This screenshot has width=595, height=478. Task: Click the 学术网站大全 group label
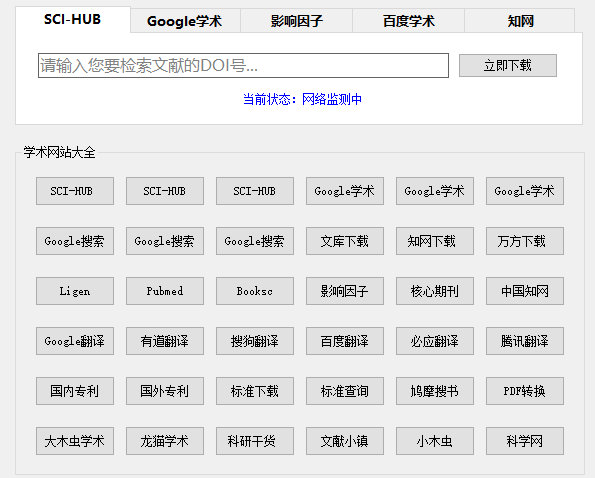tap(60, 153)
